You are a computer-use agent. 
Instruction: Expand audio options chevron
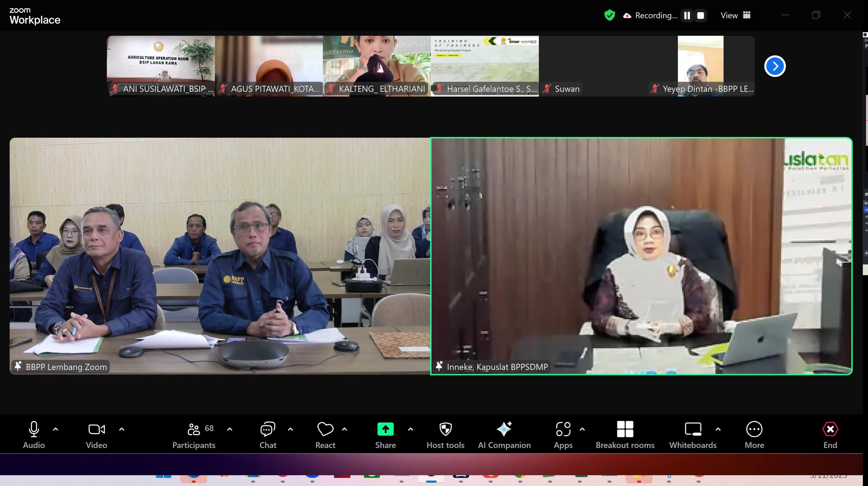coord(56,429)
